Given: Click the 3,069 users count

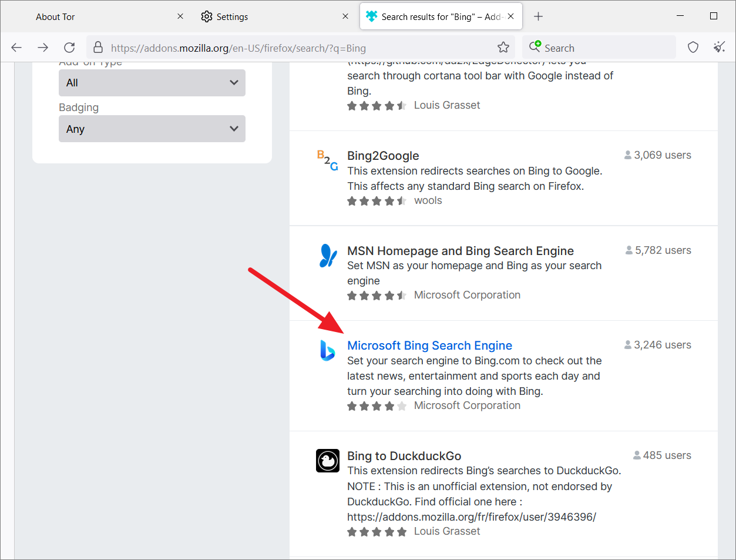Looking at the screenshot, I should (657, 155).
